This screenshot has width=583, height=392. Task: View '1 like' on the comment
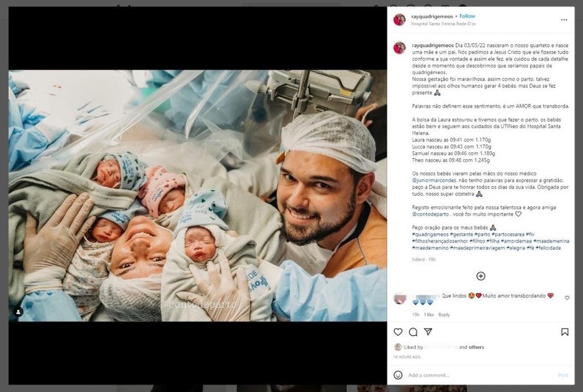429,314
